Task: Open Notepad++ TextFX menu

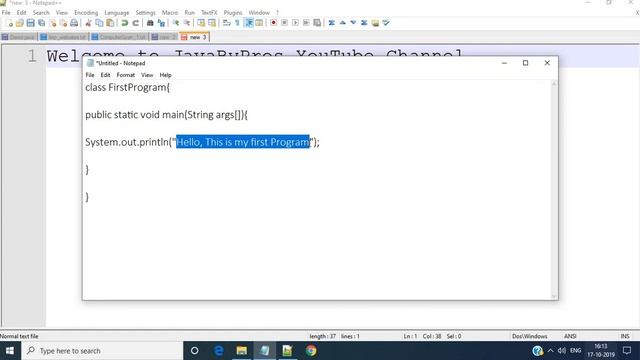Action: tap(209, 13)
